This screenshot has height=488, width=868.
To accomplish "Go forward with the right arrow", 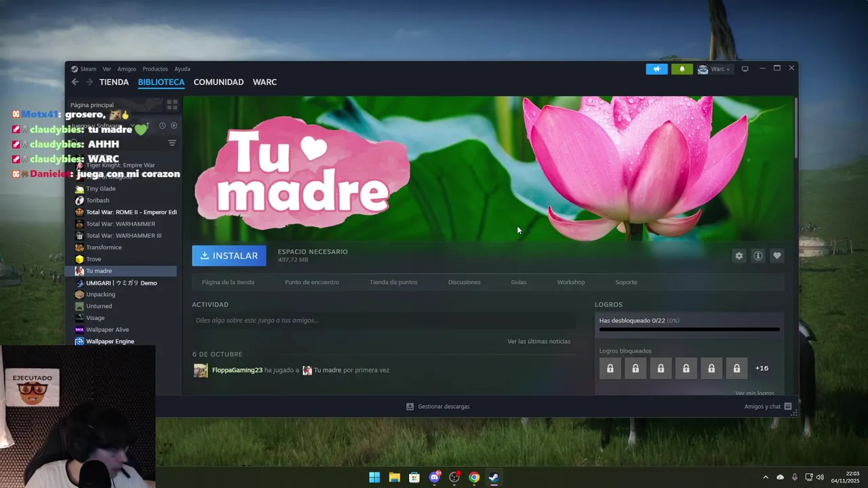I will click(89, 82).
